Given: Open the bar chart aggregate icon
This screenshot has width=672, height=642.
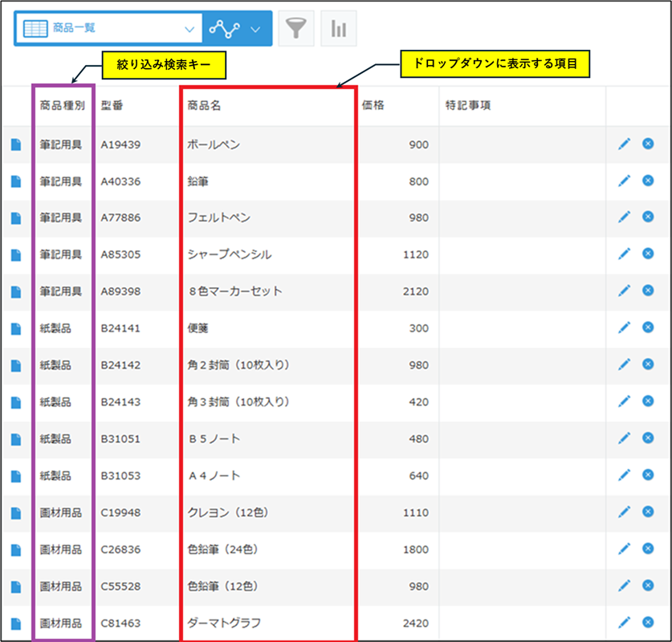Looking at the screenshot, I should pyautogui.click(x=339, y=28).
